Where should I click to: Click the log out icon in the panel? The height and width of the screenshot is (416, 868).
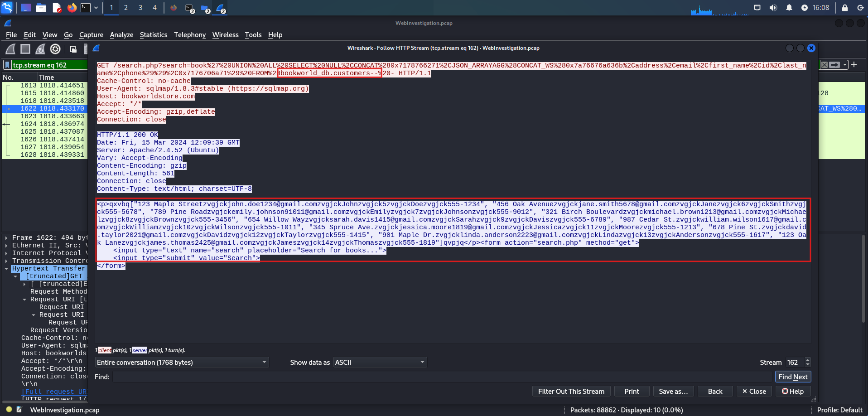[860, 8]
